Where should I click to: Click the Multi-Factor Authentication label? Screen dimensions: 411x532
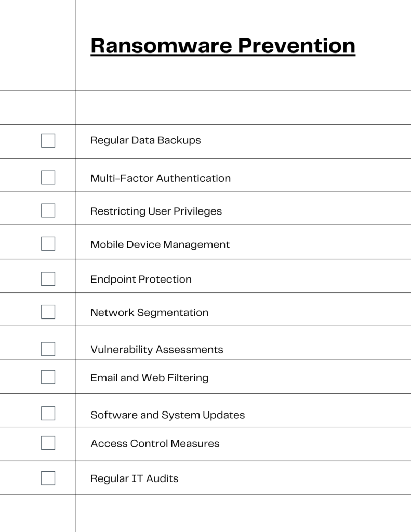click(x=161, y=178)
